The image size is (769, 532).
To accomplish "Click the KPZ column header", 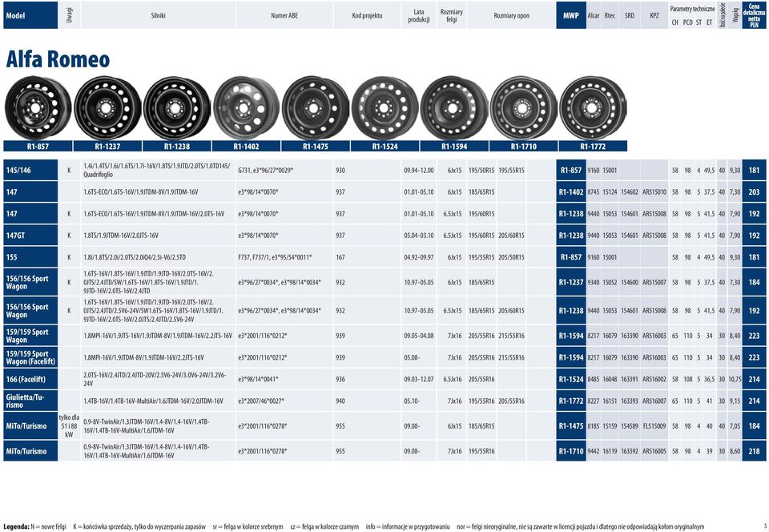I will [654, 15].
